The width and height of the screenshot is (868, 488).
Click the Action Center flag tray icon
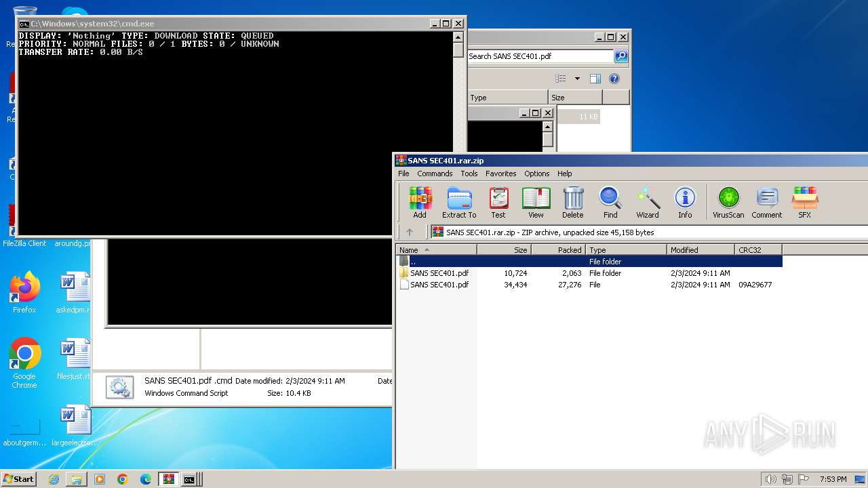[x=804, y=479]
